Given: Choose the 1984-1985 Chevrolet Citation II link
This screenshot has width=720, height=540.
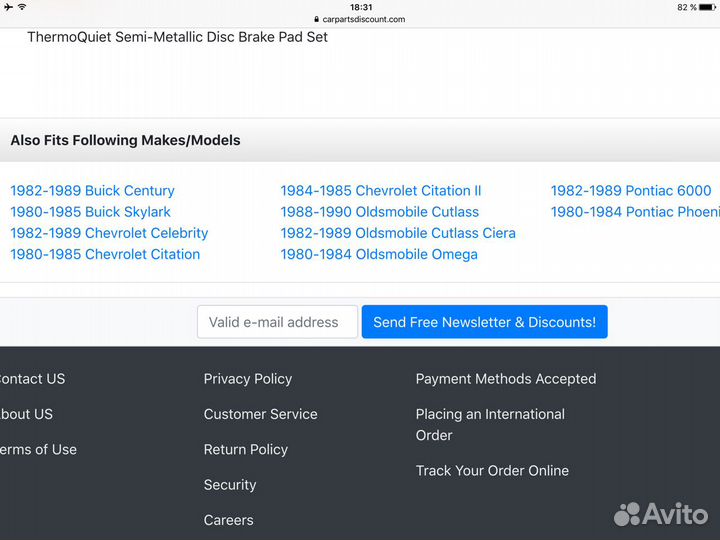Looking at the screenshot, I should tap(380, 191).
